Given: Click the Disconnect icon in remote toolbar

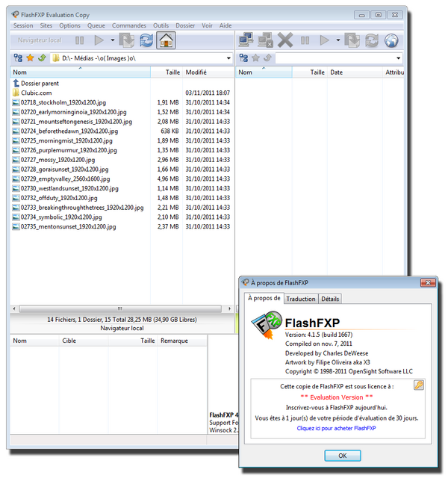Looking at the screenshot, I should coord(265,40).
